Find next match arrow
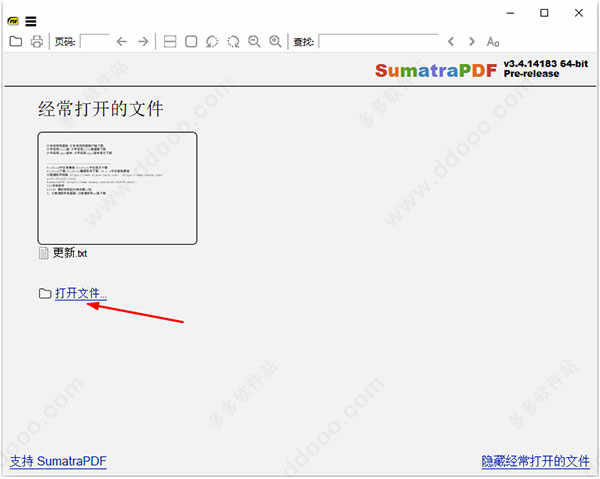 click(472, 41)
